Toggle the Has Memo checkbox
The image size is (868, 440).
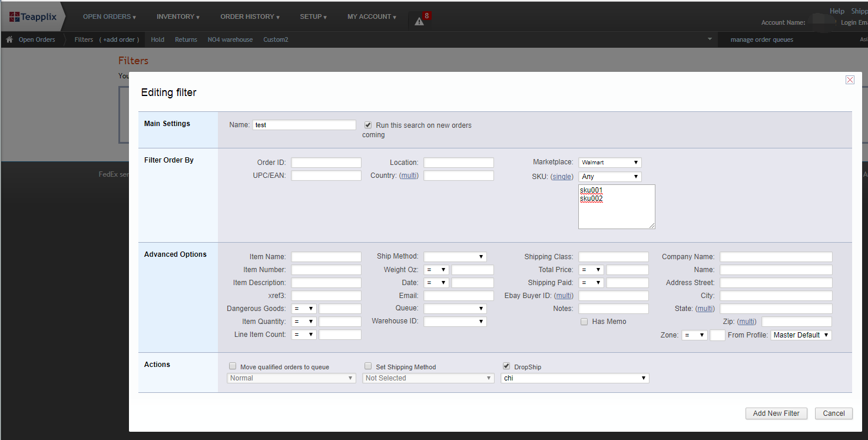pos(584,322)
